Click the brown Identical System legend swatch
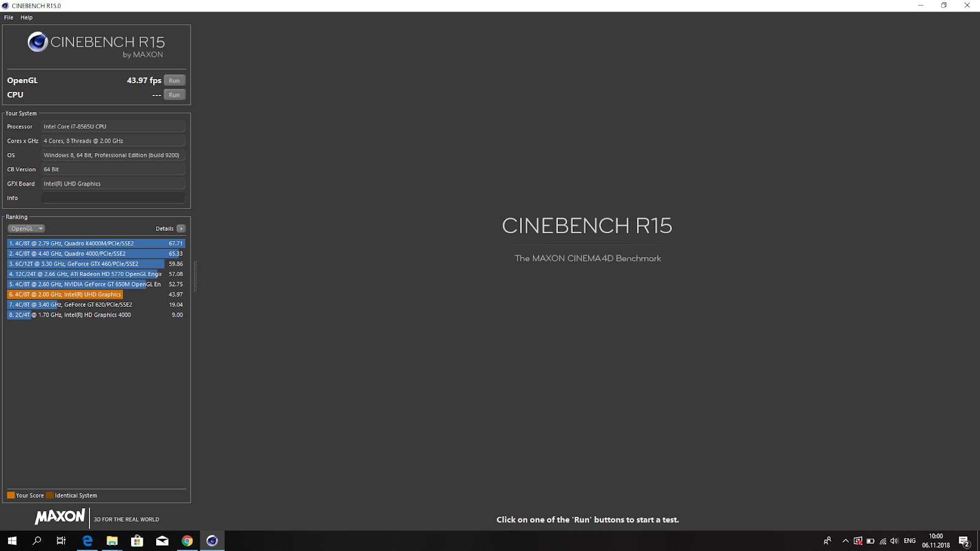980x551 pixels. (50, 495)
